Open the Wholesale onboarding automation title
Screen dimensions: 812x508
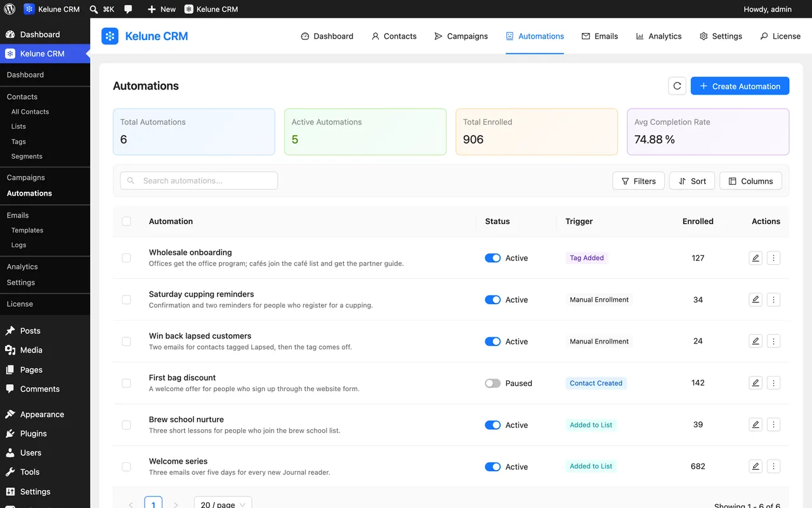click(190, 252)
